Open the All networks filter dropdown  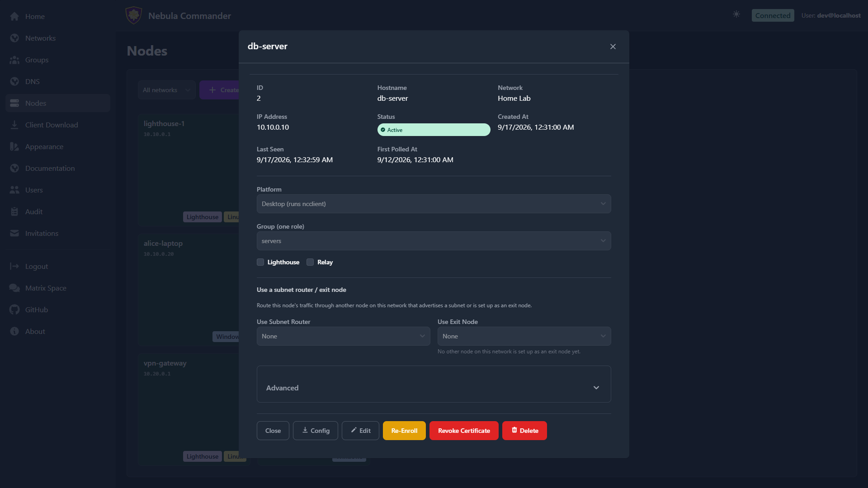[x=166, y=90]
